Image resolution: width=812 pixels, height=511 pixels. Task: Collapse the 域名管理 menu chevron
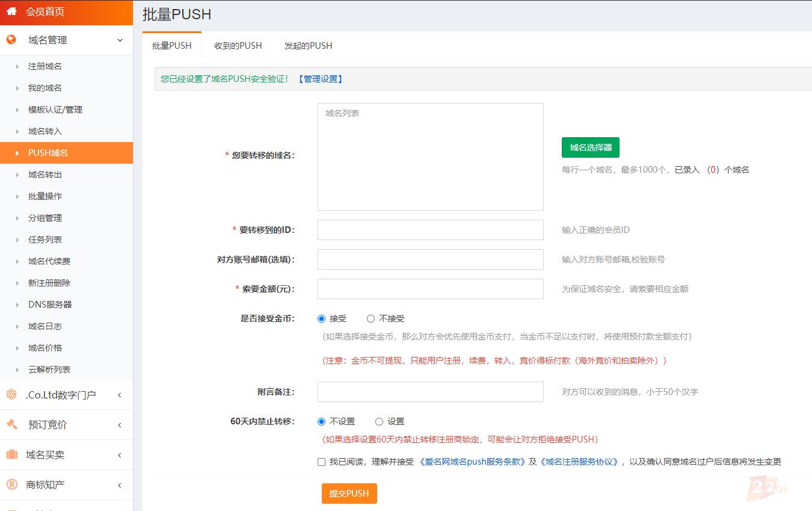pyautogui.click(x=120, y=40)
